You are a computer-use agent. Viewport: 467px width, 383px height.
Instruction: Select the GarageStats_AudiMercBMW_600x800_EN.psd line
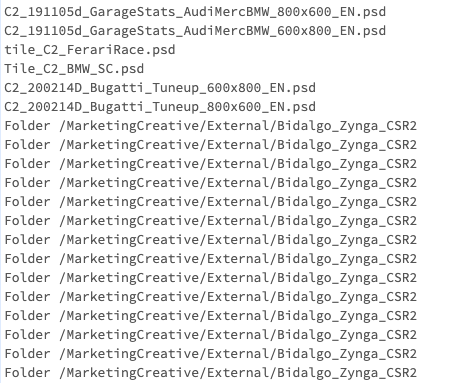point(195,31)
